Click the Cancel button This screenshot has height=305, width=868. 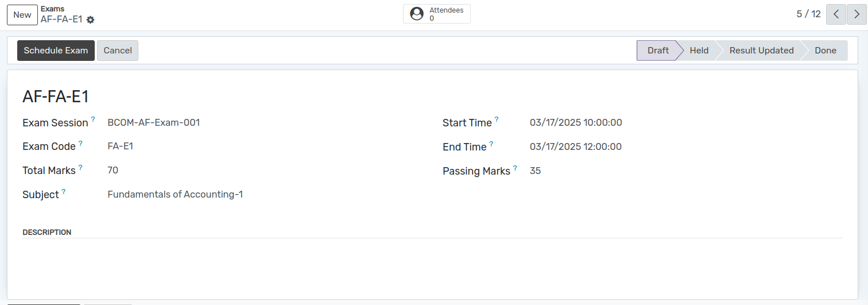click(x=118, y=51)
